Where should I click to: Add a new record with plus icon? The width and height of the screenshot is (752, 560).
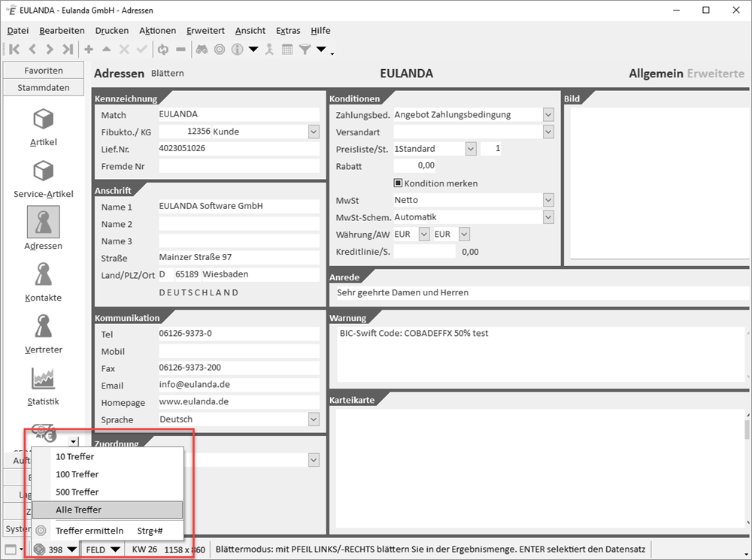click(89, 49)
